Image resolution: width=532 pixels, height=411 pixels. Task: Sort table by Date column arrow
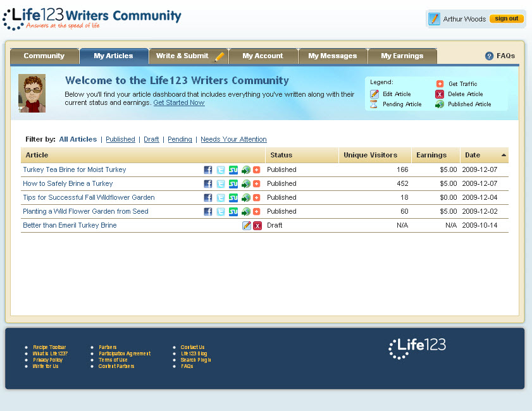pyautogui.click(x=504, y=155)
